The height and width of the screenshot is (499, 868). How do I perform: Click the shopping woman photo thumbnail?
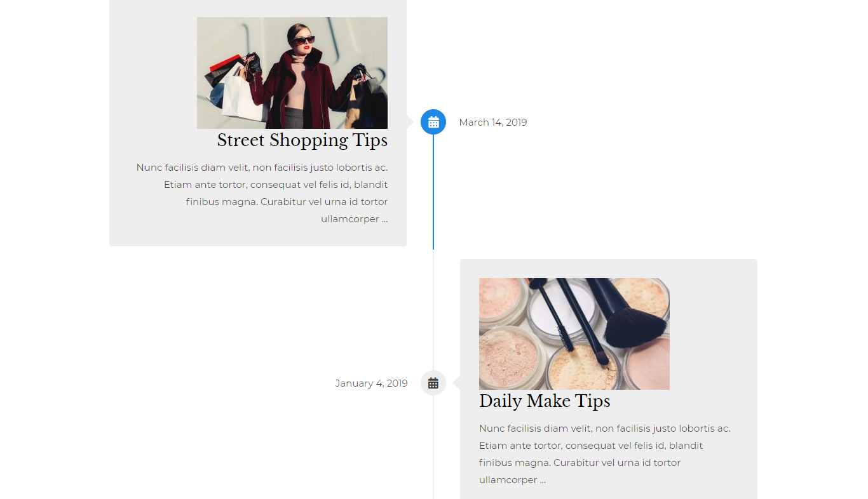[x=292, y=73]
